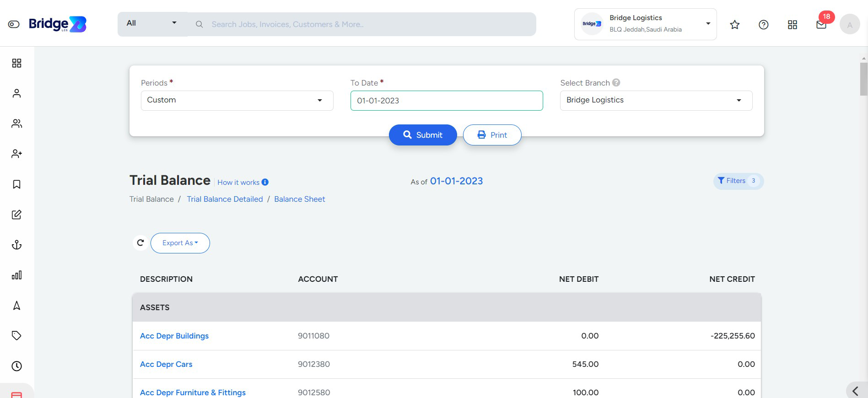Select the Trial Balance breadcrumb
Viewport: 868px width, 398px height.
151,199
